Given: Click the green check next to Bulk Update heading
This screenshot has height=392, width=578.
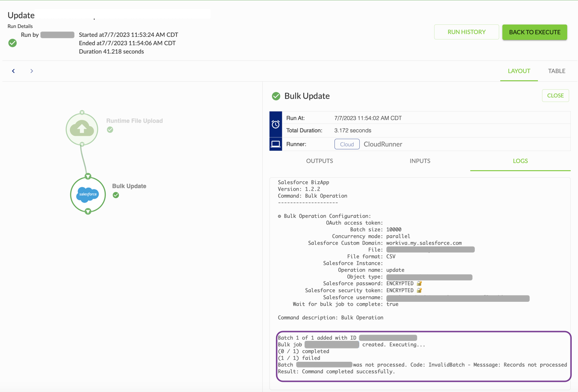Looking at the screenshot, I should [276, 96].
